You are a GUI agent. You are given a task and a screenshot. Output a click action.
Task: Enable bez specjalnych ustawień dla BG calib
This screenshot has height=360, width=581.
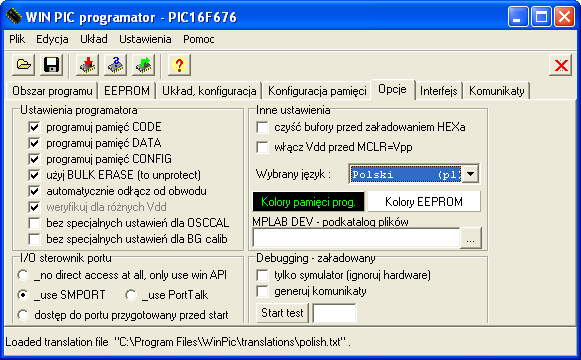click(x=34, y=239)
